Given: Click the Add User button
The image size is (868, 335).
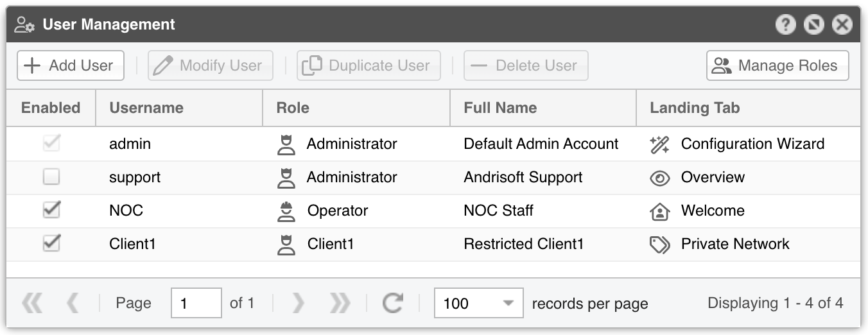Looking at the screenshot, I should (71, 65).
